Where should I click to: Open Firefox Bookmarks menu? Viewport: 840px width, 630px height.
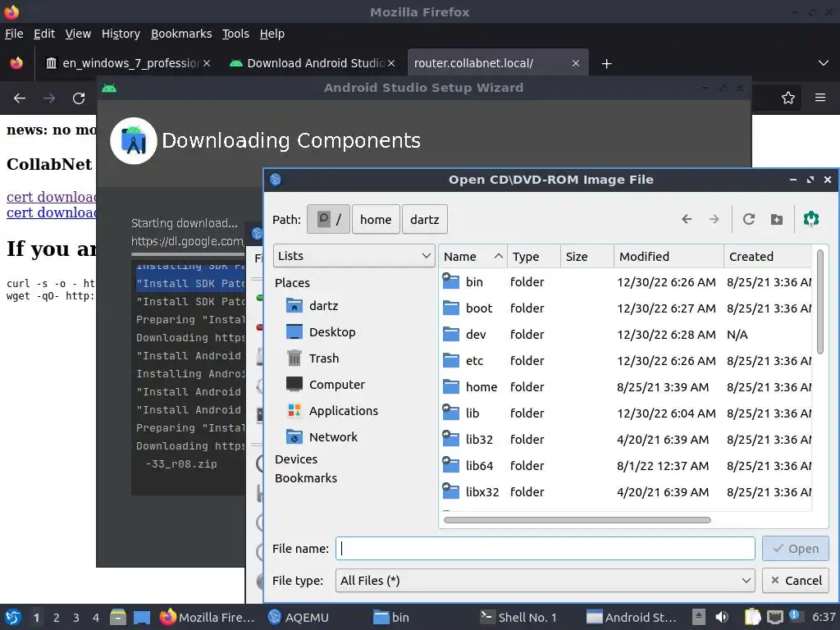[x=181, y=34]
